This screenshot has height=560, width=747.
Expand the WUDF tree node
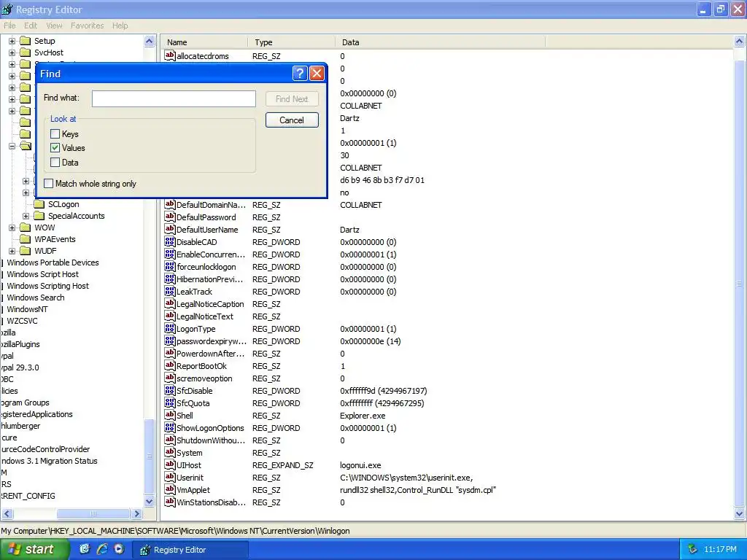tap(12, 251)
